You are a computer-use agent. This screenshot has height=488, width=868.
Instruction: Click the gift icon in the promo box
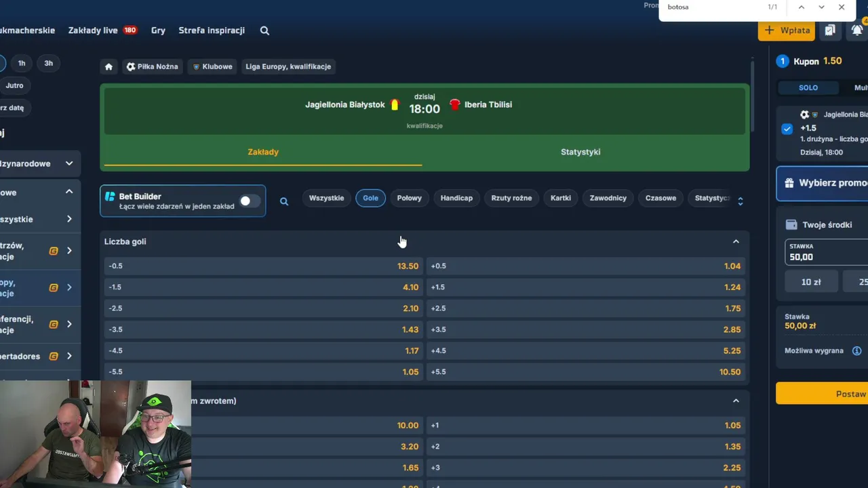[x=789, y=183]
